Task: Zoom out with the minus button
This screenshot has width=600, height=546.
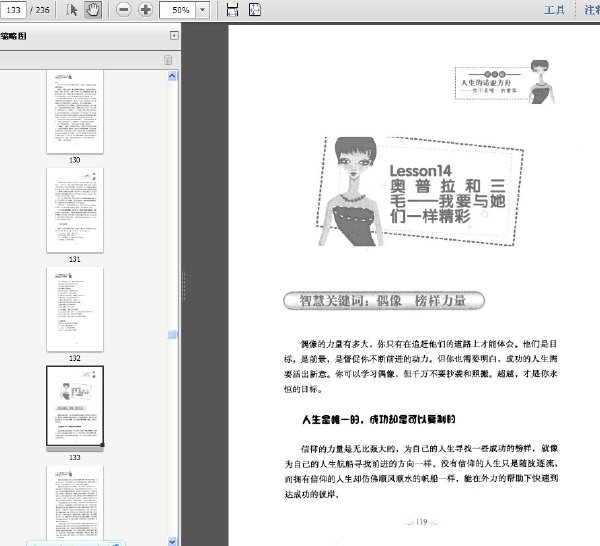Action: click(x=124, y=10)
